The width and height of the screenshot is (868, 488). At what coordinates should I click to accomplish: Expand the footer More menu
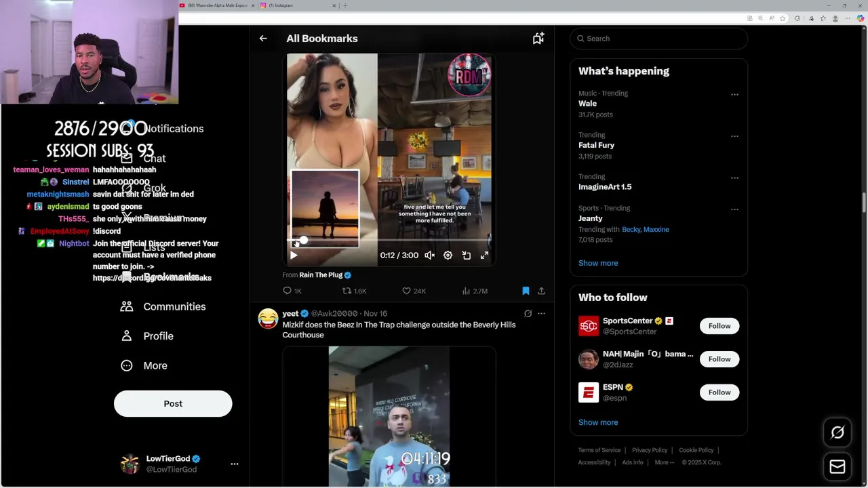click(665, 462)
